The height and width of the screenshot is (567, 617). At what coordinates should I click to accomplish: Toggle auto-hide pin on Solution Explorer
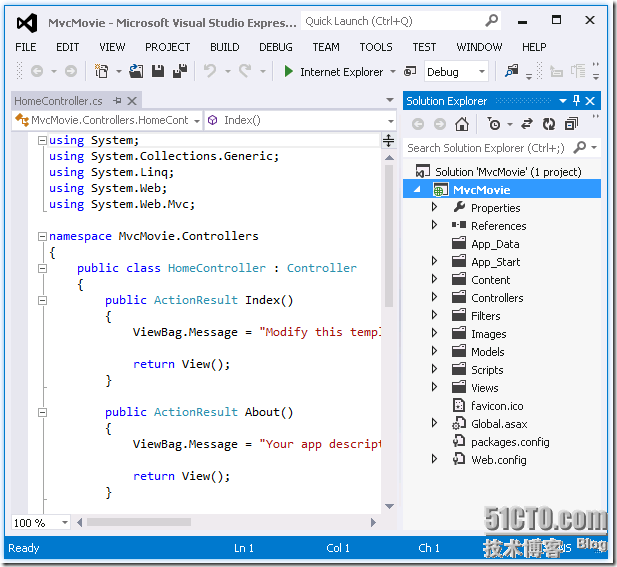(x=576, y=101)
